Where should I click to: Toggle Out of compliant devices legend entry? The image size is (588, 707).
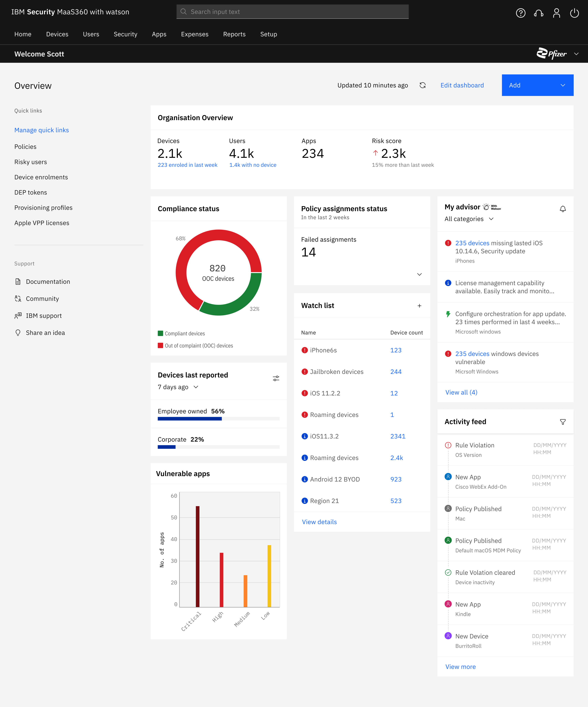coord(195,346)
